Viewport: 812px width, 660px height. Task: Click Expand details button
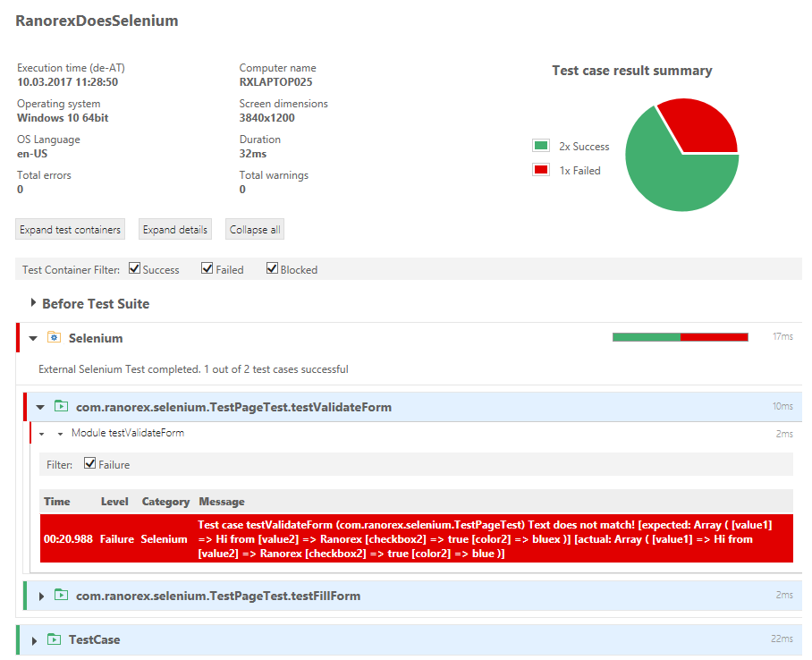click(x=175, y=230)
